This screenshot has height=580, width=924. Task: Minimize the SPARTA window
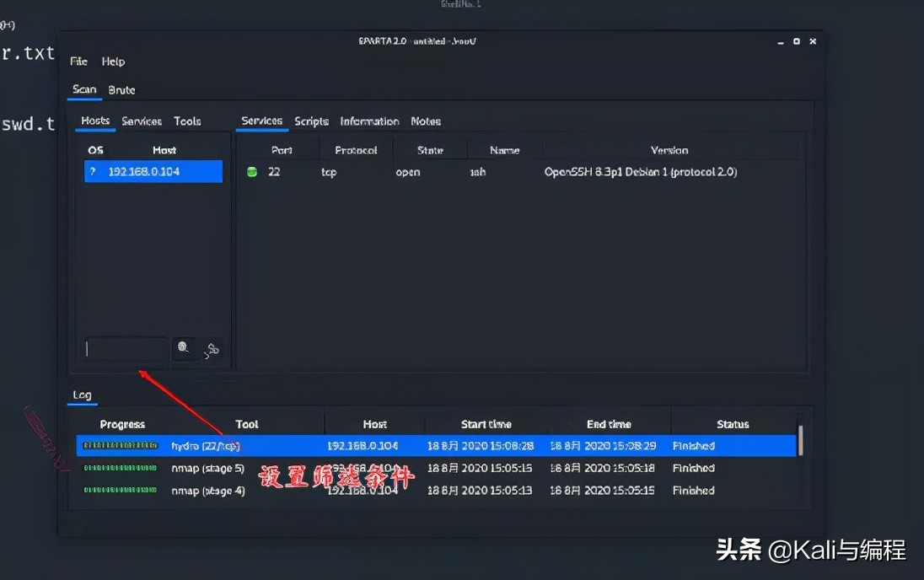tap(780, 42)
